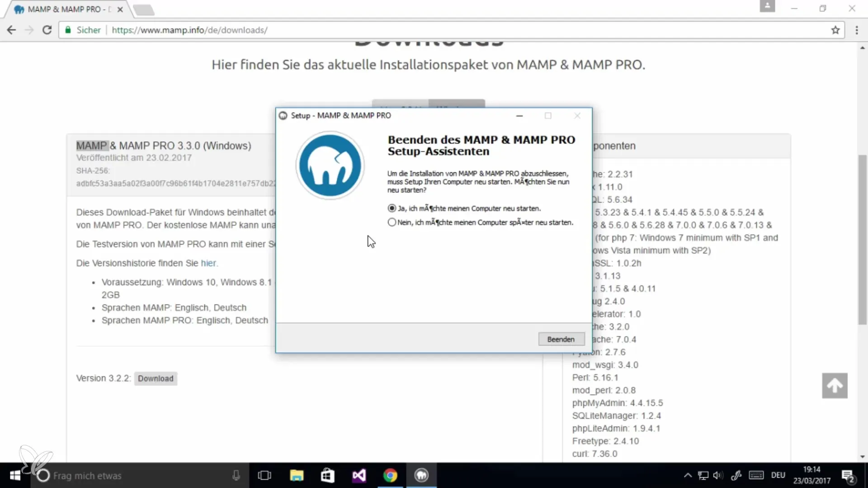Click 'mod_wsgi: 3.4.0' component entry

coord(605,365)
